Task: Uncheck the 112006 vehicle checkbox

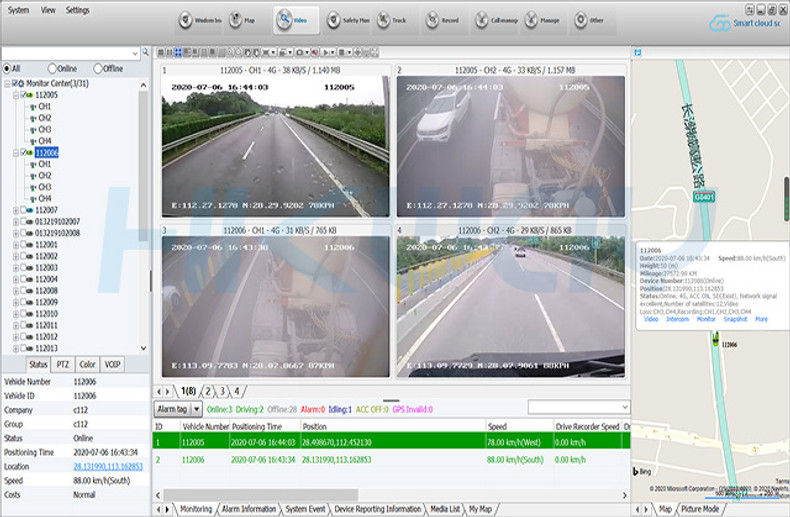Action: 23,152
